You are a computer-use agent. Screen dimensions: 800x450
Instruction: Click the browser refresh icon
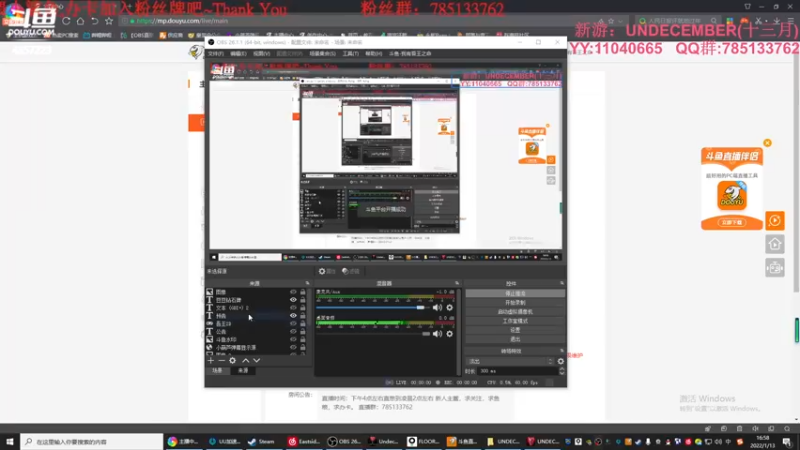pos(66,21)
